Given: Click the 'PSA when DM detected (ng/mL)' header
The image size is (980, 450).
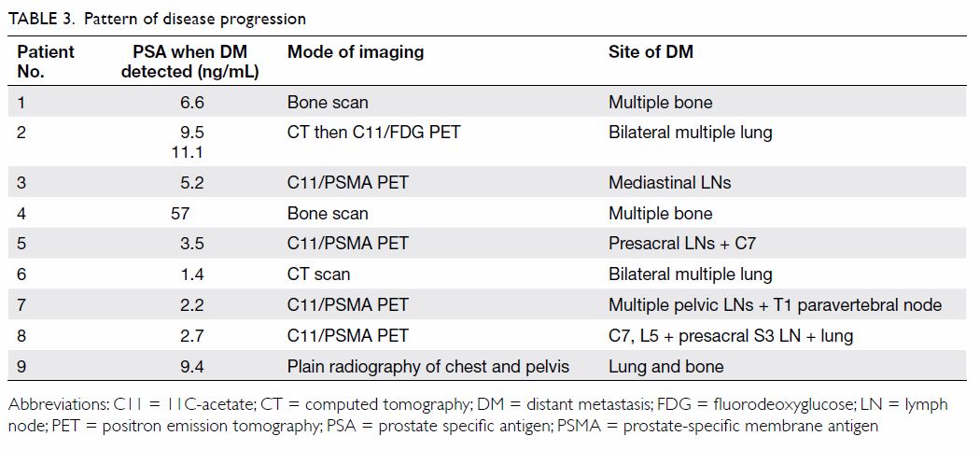Looking at the screenshot, I should pos(190,62).
